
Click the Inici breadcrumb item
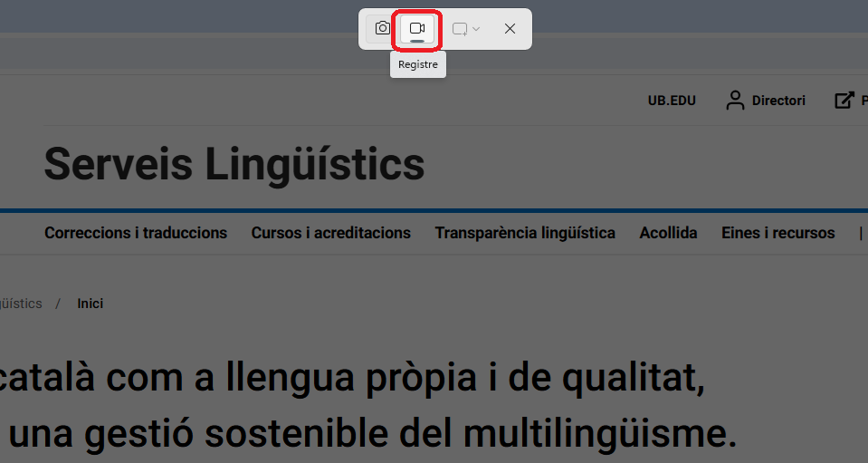click(x=90, y=304)
